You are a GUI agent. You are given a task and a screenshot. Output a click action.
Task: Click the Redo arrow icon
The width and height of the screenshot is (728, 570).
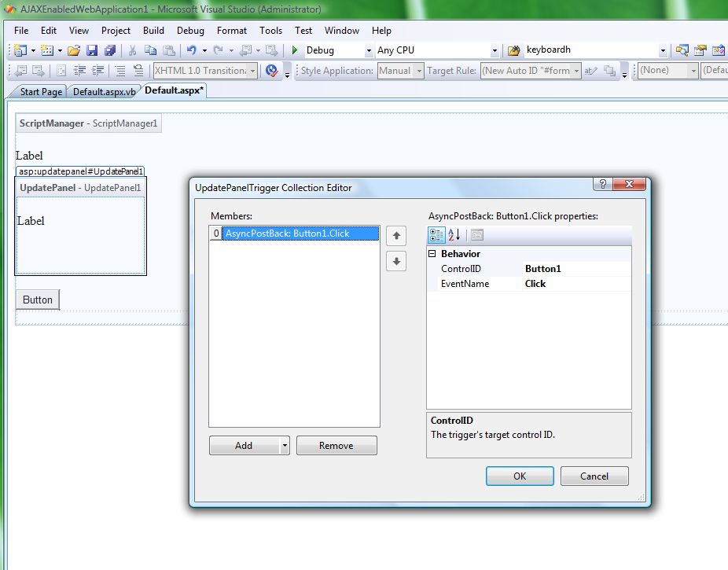click(219, 50)
